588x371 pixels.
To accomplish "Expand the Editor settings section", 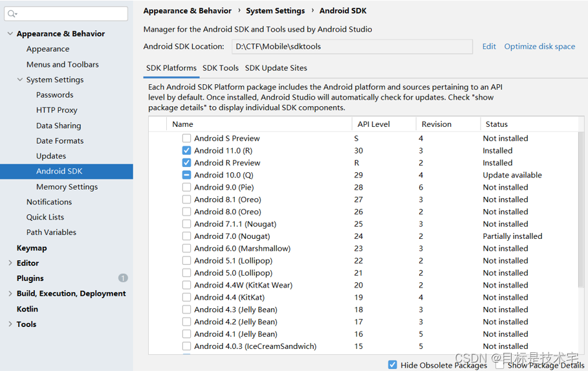I will (10, 263).
